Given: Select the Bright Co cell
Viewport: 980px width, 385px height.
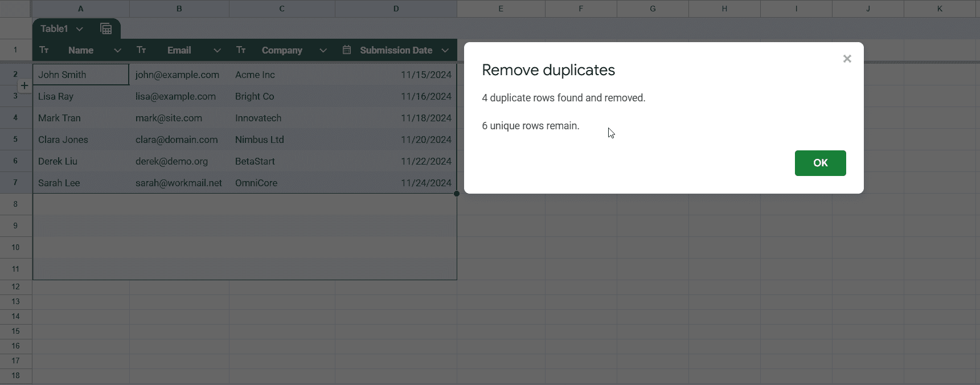Looking at the screenshot, I should point(282,96).
